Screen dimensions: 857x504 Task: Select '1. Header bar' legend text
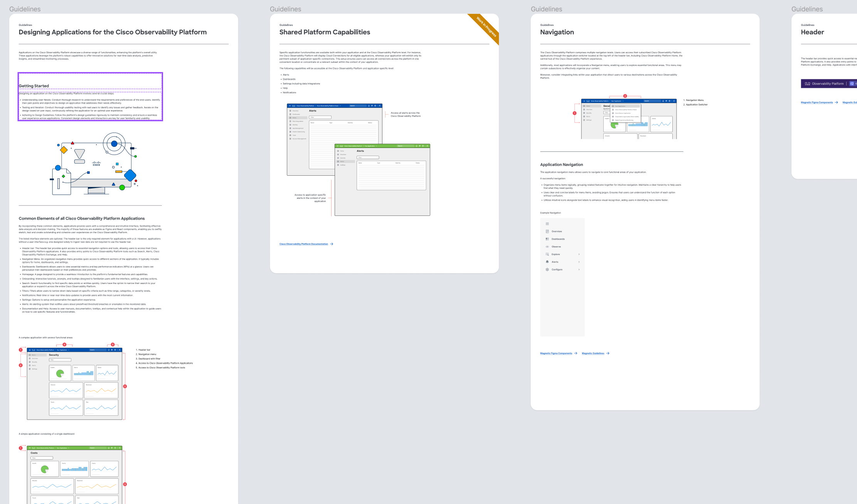[x=143, y=350]
